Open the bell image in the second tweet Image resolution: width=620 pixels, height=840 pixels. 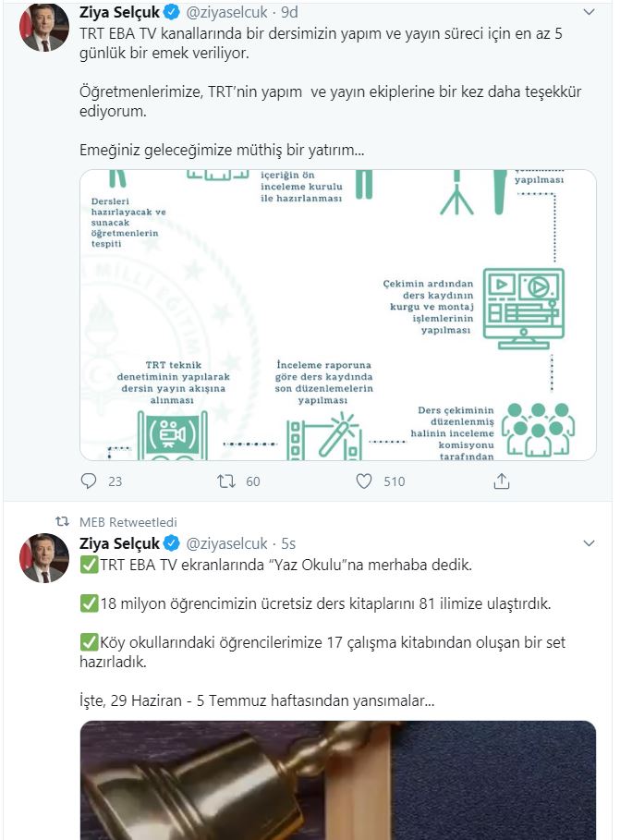click(337, 779)
